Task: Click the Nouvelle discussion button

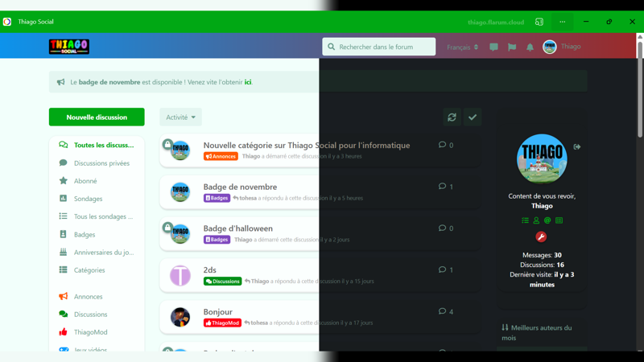Action: pyautogui.click(x=97, y=117)
